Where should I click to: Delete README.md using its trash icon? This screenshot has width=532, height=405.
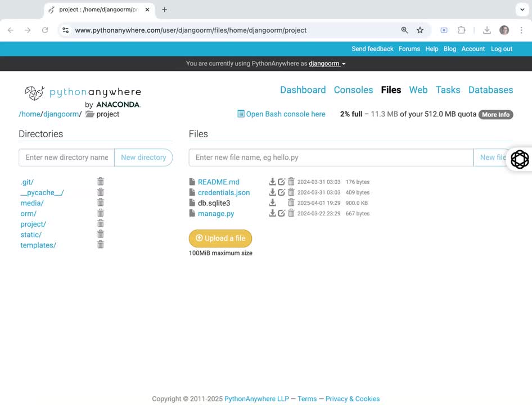pyautogui.click(x=291, y=182)
